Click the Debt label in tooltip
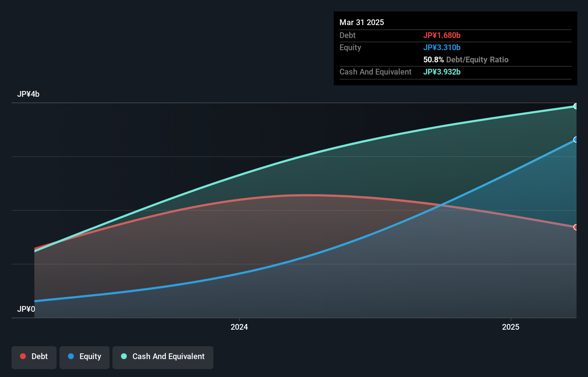 [x=347, y=35]
